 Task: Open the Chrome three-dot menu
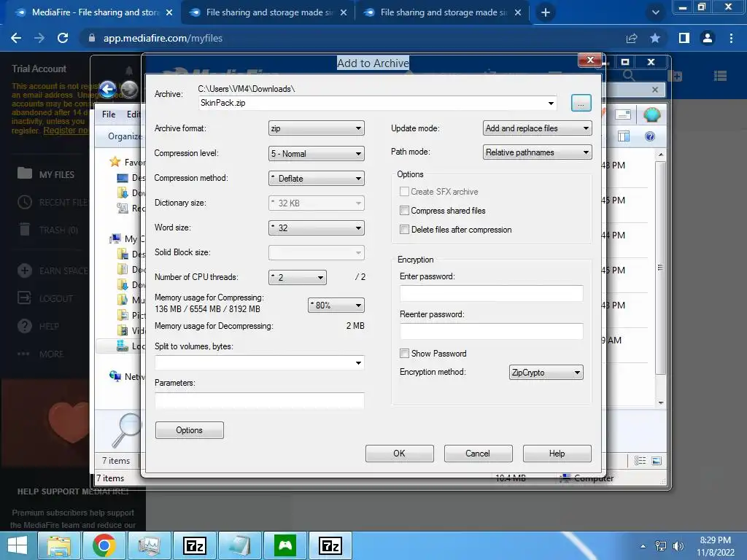(731, 38)
